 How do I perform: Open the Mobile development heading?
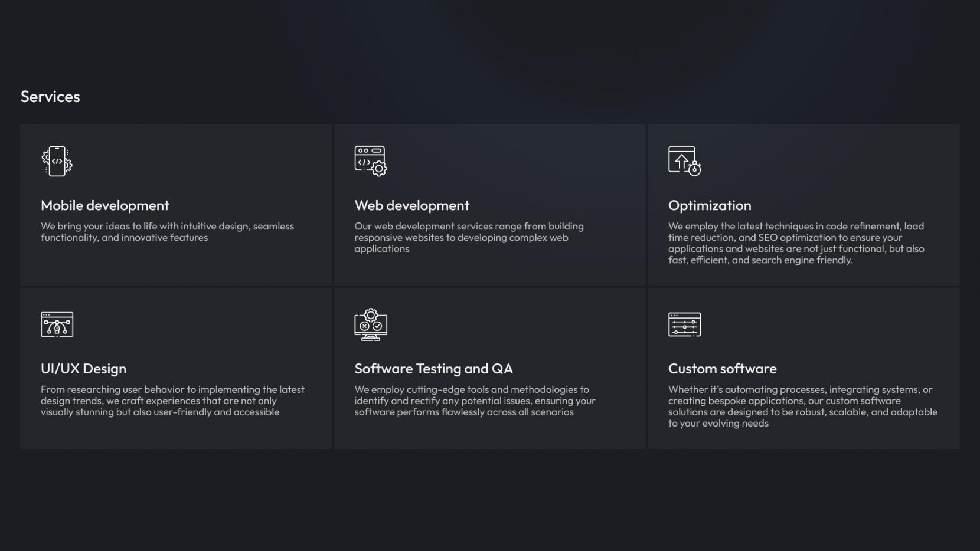(105, 205)
